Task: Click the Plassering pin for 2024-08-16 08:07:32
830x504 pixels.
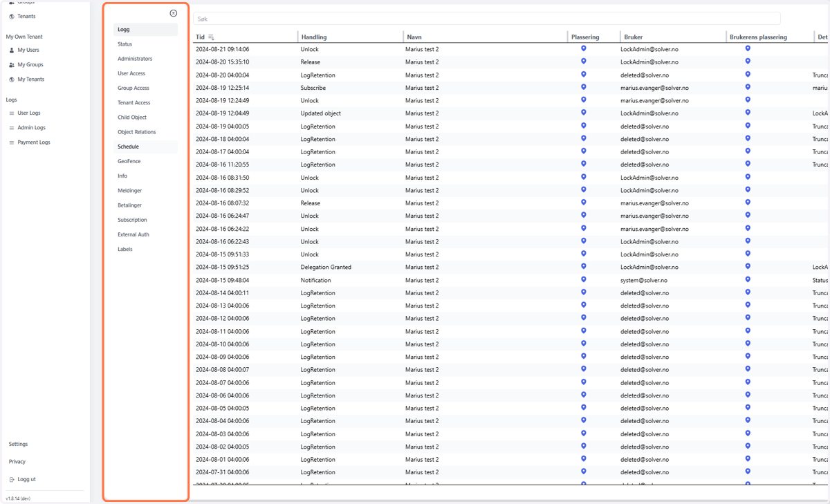Action: click(x=584, y=203)
